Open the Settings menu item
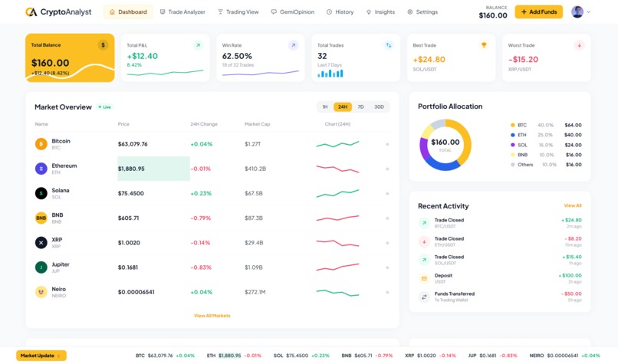618x364 pixels. tap(422, 11)
